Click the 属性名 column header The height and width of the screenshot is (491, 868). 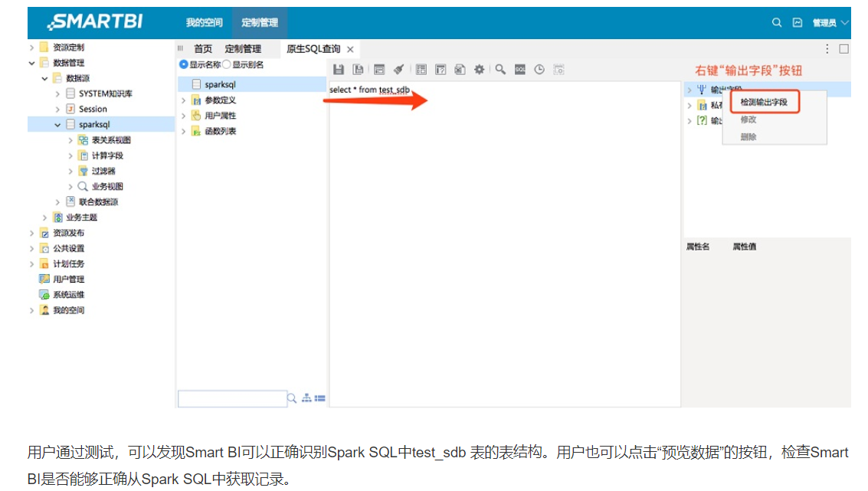click(x=697, y=247)
